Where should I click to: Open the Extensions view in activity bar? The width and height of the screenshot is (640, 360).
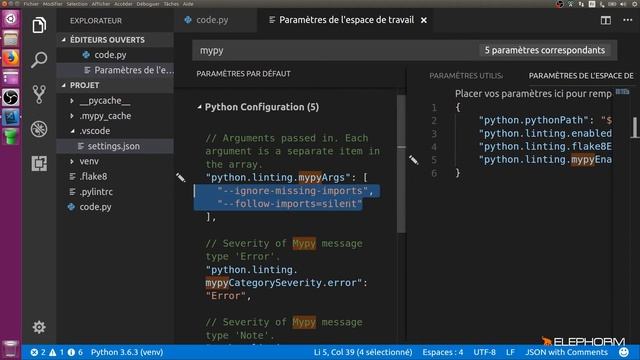tap(39, 163)
